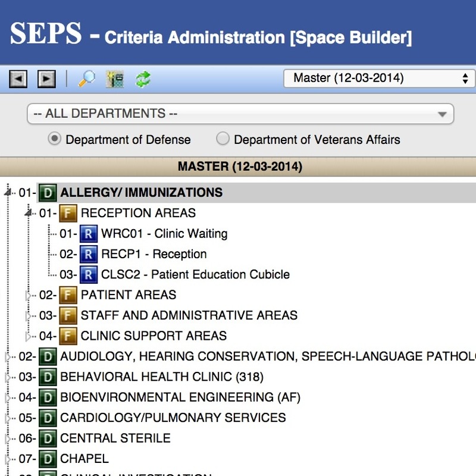Click the R icon beside WRC01 Clinic Waiting
The width and height of the screenshot is (476, 476).
tap(89, 234)
